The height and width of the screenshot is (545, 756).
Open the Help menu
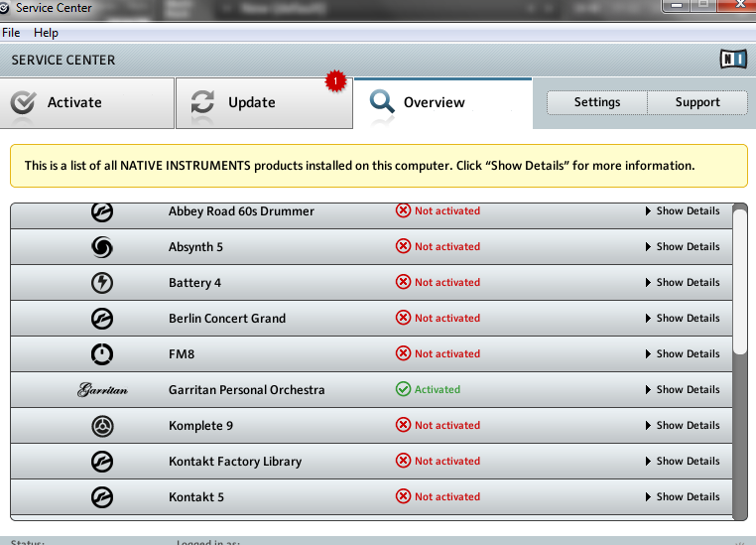pyautogui.click(x=46, y=33)
